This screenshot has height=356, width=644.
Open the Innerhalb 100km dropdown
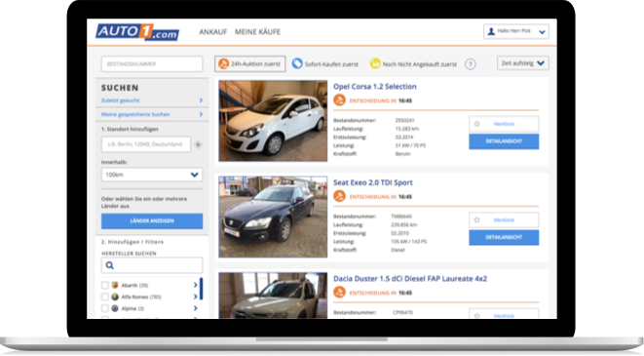click(152, 175)
